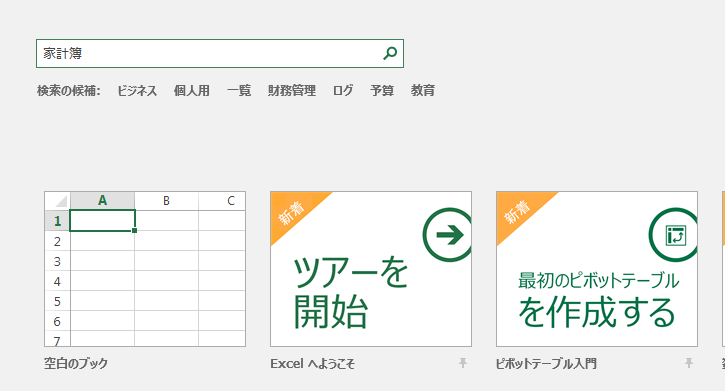Open the ツアーを開始 template thumbnail

tap(371, 269)
